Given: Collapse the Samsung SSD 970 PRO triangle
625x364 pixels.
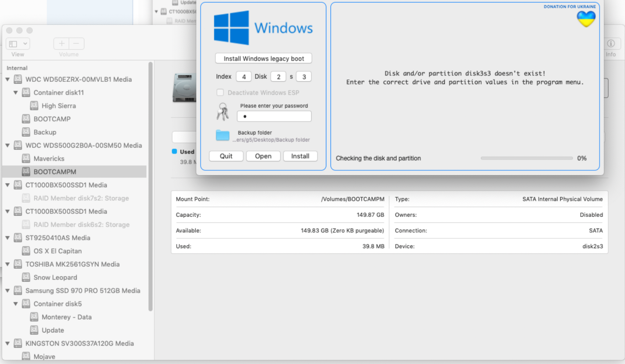Looking at the screenshot, I should (7, 291).
